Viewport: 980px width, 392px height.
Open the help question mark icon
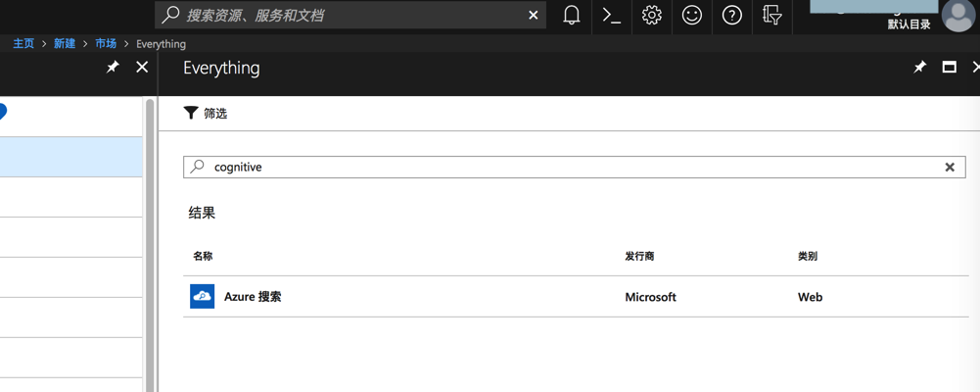[x=732, y=15]
